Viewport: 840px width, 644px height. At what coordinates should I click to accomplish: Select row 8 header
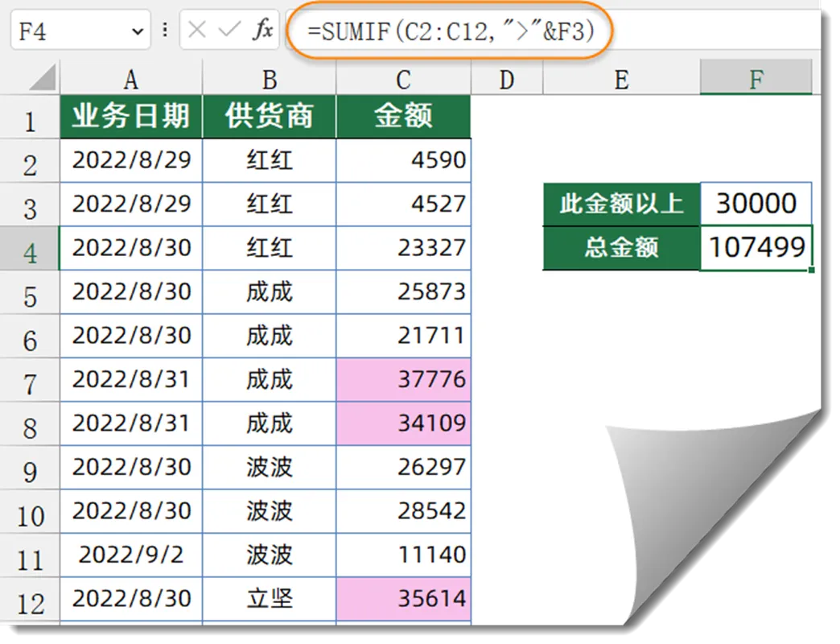tap(30, 423)
